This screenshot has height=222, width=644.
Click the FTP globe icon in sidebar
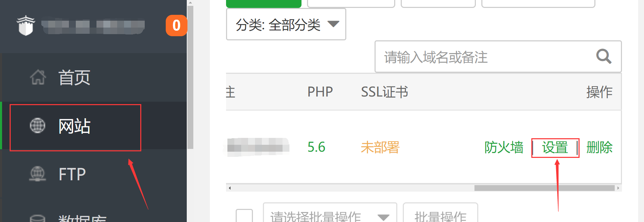(x=38, y=174)
